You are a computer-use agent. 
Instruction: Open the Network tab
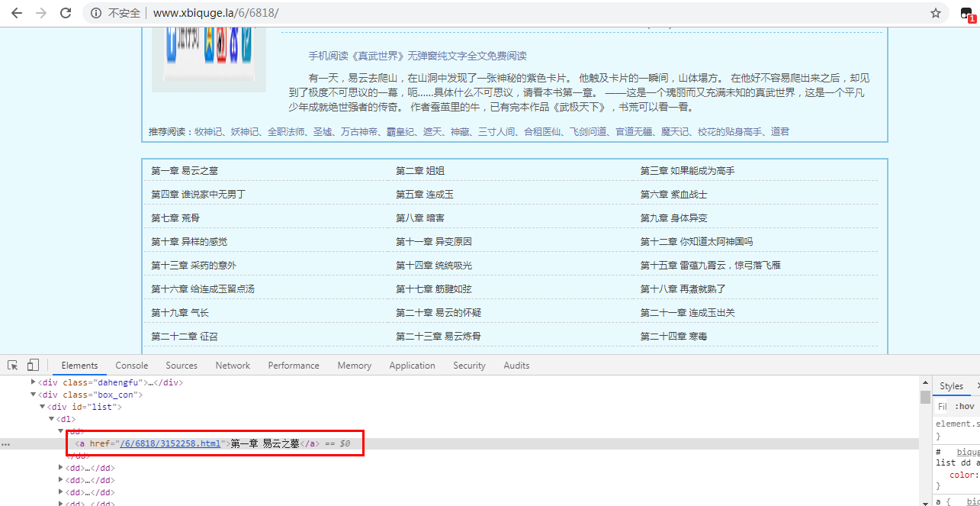(233, 366)
